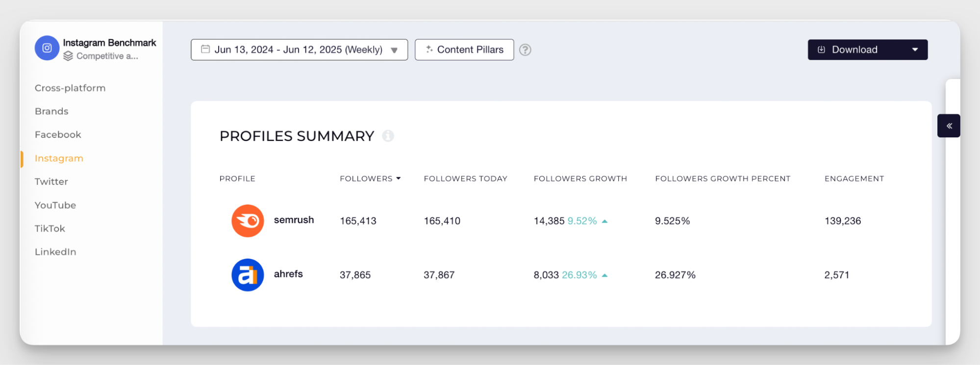Viewport: 980px width, 365px height.
Task: Click the Followers Growth Percent header
Action: tap(723, 179)
